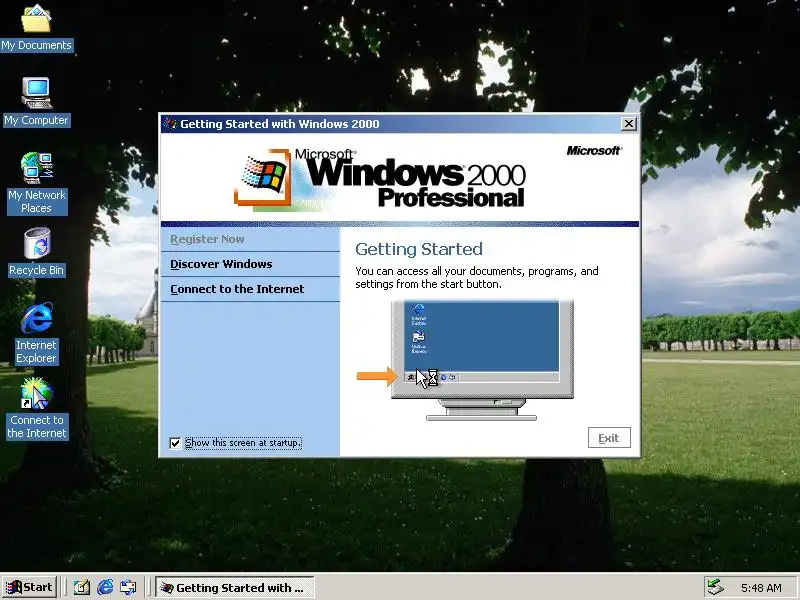Open the Start menu

tap(29, 587)
